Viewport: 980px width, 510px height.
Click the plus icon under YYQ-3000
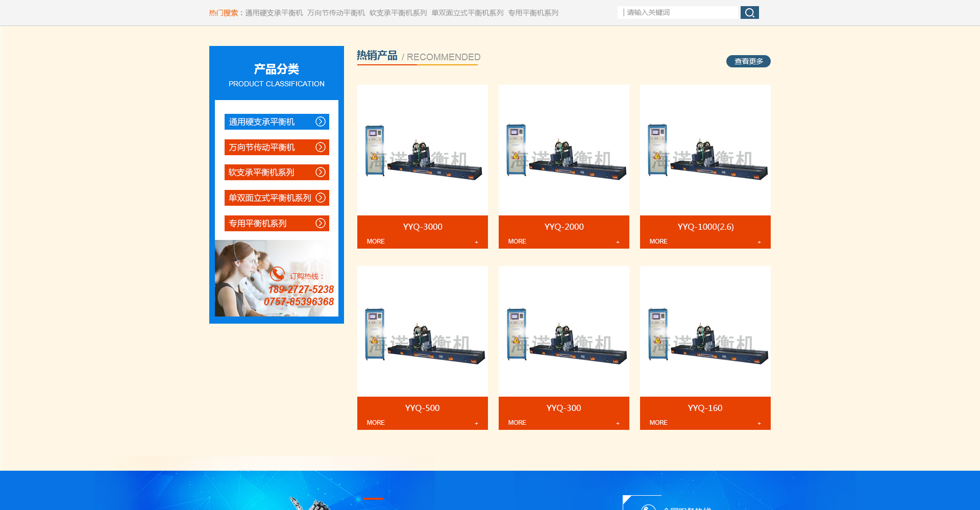click(x=476, y=242)
